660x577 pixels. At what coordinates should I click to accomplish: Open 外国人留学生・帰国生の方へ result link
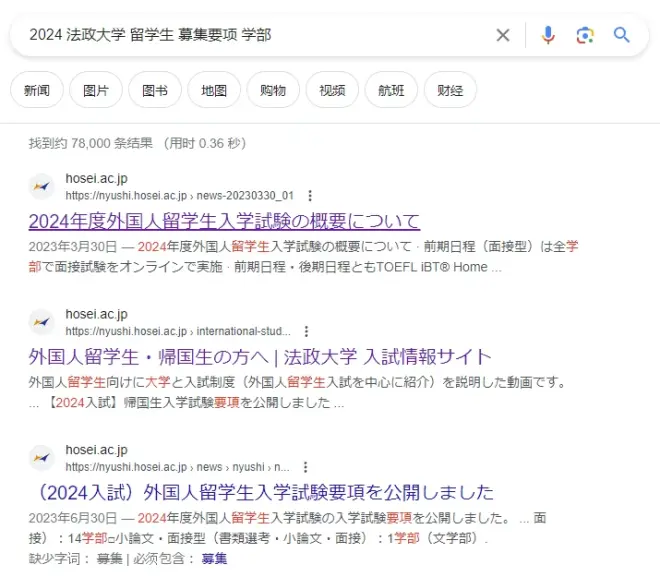click(260, 357)
